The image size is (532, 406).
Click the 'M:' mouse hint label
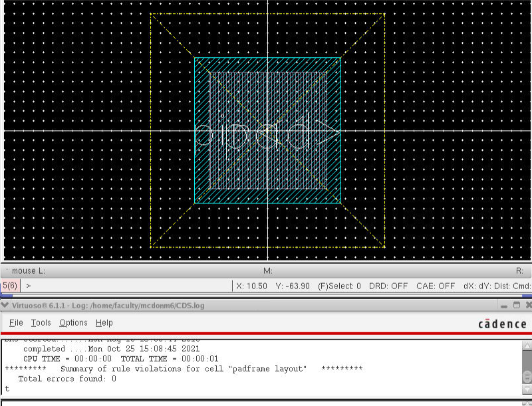pos(268,271)
